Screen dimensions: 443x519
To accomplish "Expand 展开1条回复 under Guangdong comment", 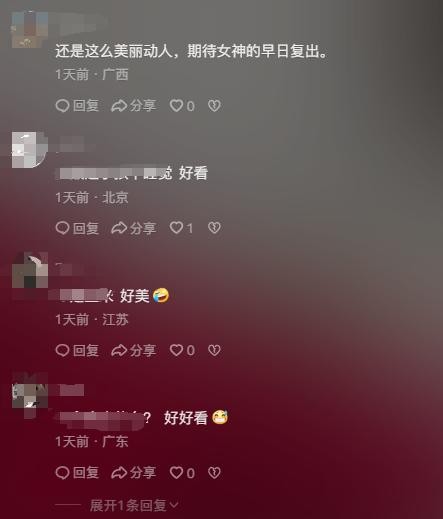I will pos(134,505).
